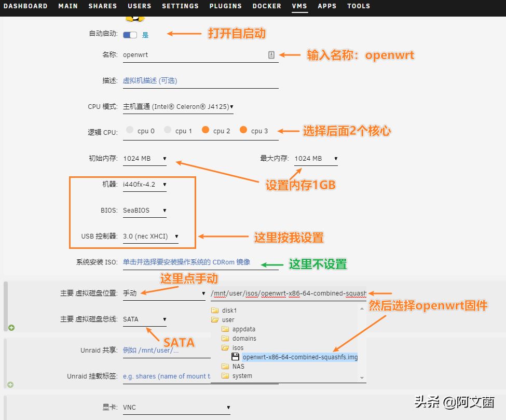Switch to the DOCKER tab
The image size is (506, 420).
tap(267, 6)
